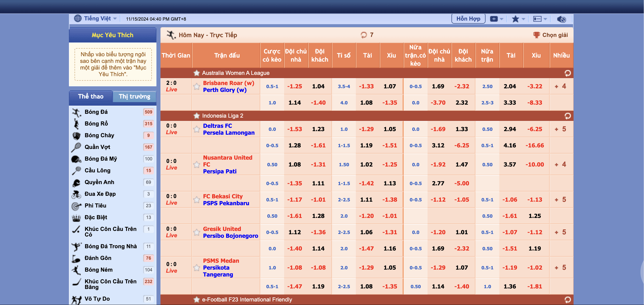Open the star favorites dropdown in toolbar
Viewport: 644px width, 305px height.
pos(518,19)
